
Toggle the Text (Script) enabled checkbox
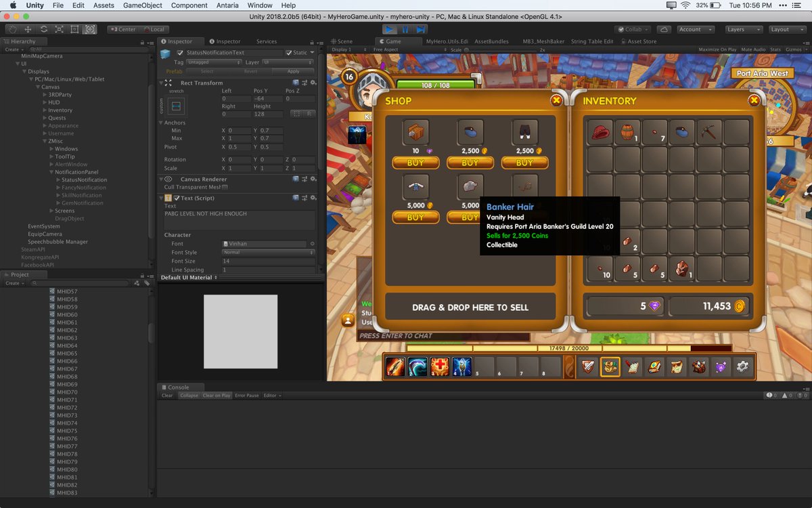[x=177, y=198]
